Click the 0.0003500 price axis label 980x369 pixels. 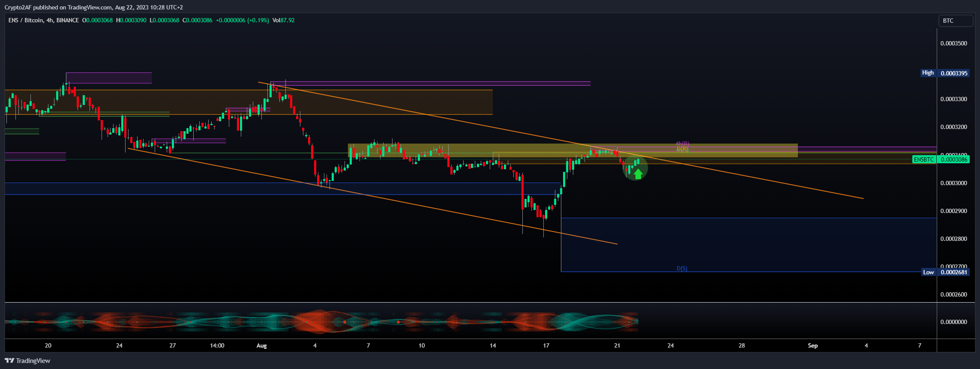tap(953, 43)
